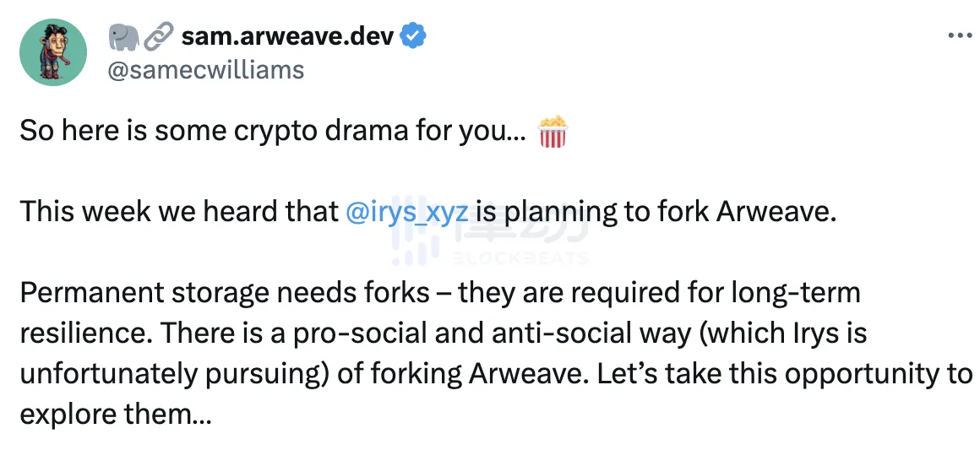Open the @irys_xyz mention link
980x461 pixels.
coord(408,211)
